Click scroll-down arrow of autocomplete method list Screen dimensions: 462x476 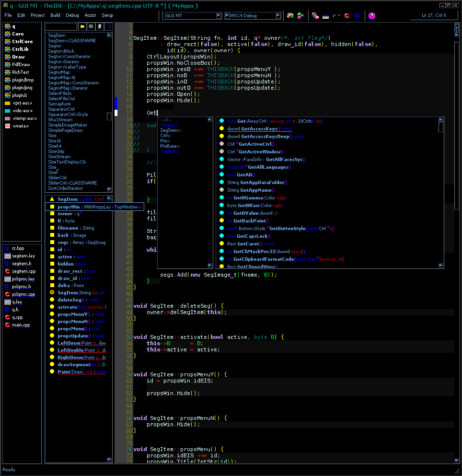[441, 265]
